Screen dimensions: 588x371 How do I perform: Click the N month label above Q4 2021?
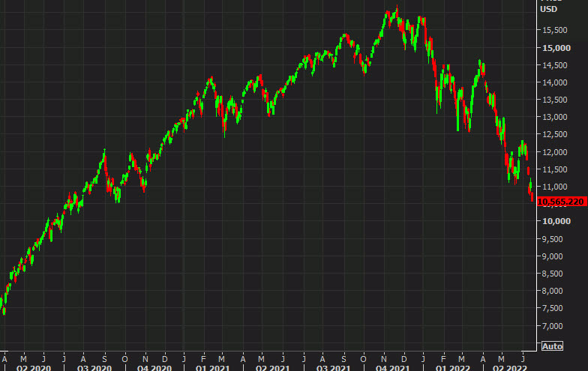tap(384, 359)
